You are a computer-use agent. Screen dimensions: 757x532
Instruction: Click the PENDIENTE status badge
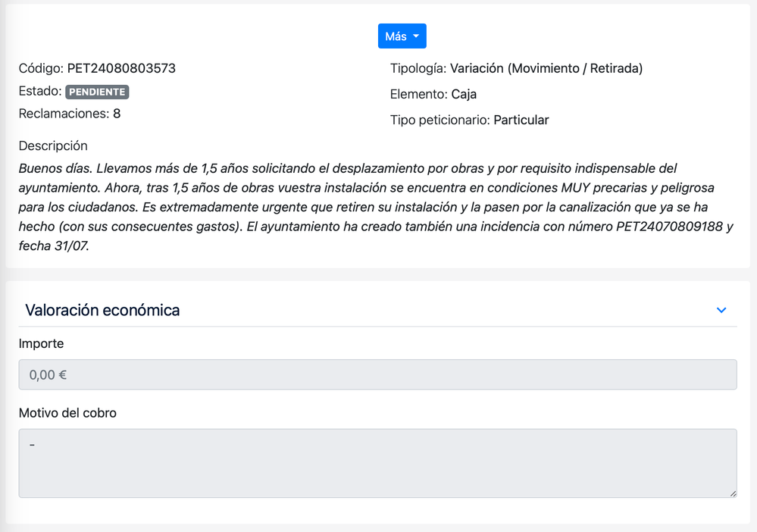[97, 91]
